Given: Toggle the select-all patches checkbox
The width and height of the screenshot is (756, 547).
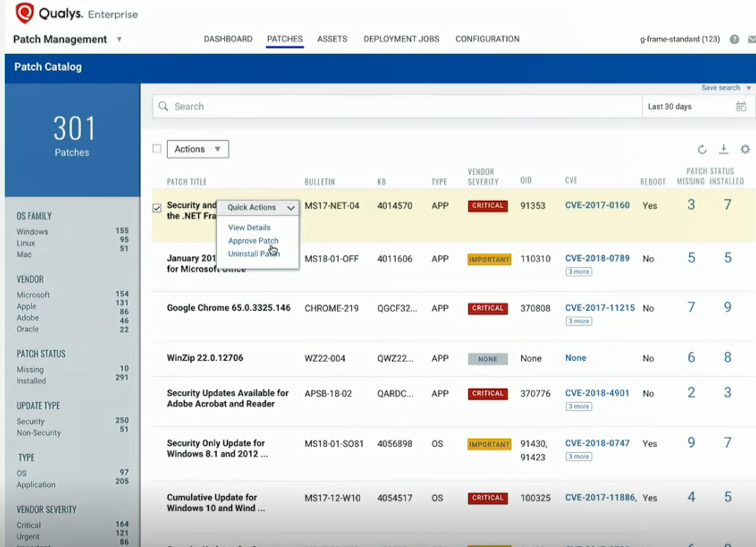Looking at the screenshot, I should [157, 149].
